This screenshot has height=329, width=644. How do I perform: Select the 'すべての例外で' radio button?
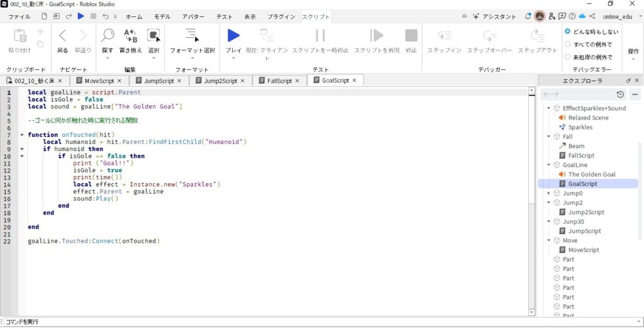coord(568,44)
